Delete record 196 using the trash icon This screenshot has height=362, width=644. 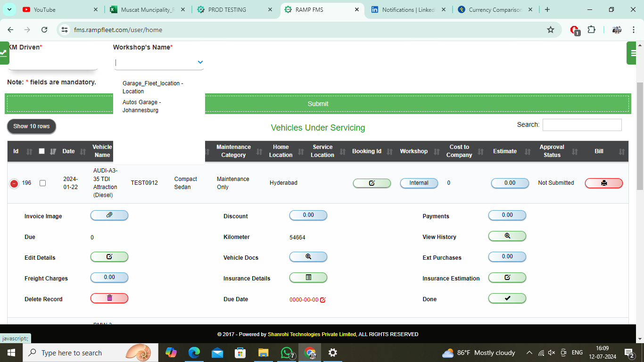pos(109,298)
